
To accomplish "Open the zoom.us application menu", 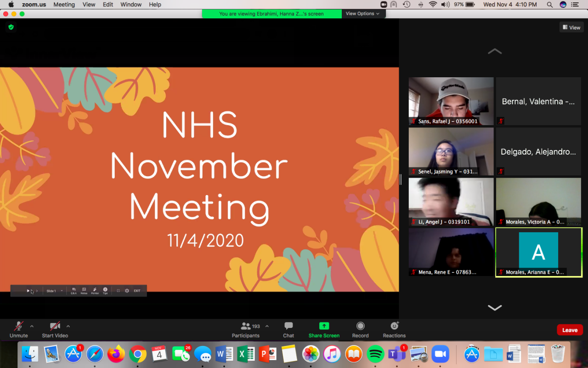I will [x=33, y=5].
